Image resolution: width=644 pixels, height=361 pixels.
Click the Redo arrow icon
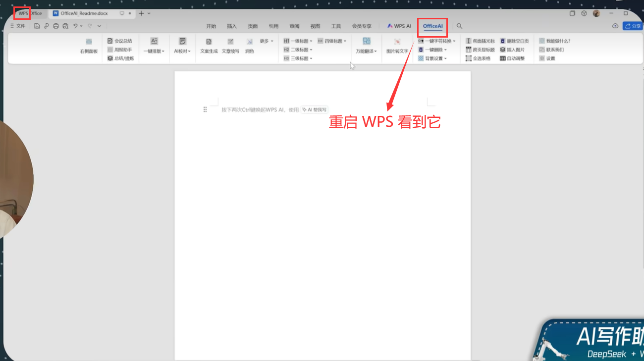coord(90,26)
